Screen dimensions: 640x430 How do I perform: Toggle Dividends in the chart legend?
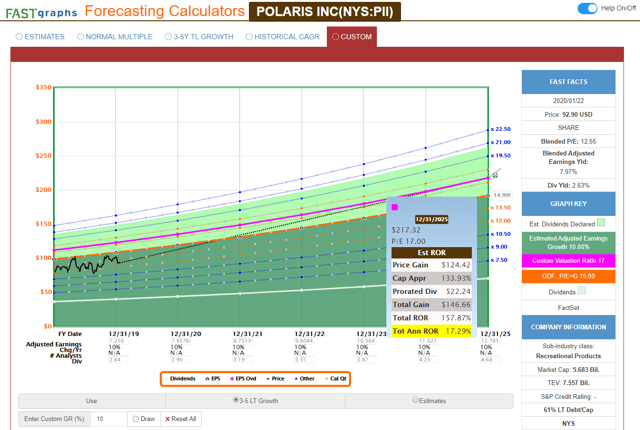coord(180,379)
